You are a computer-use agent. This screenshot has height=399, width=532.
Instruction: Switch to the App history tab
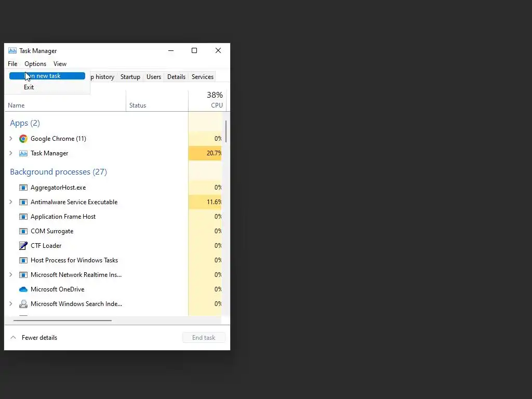pyautogui.click(x=103, y=77)
